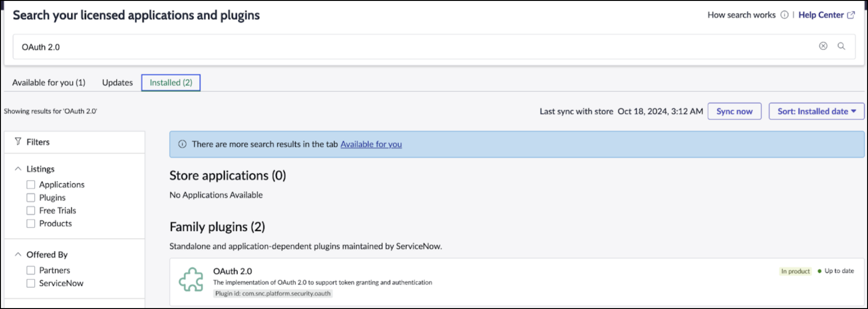Click the info icon beside How search works
The image size is (868, 309).
click(784, 15)
